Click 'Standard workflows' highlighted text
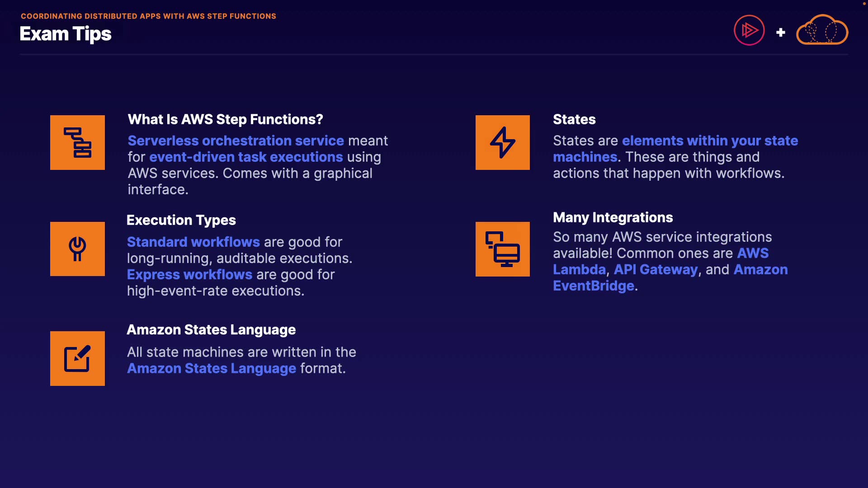The height and width of the screenshot is (488, 868). [193, 242]
